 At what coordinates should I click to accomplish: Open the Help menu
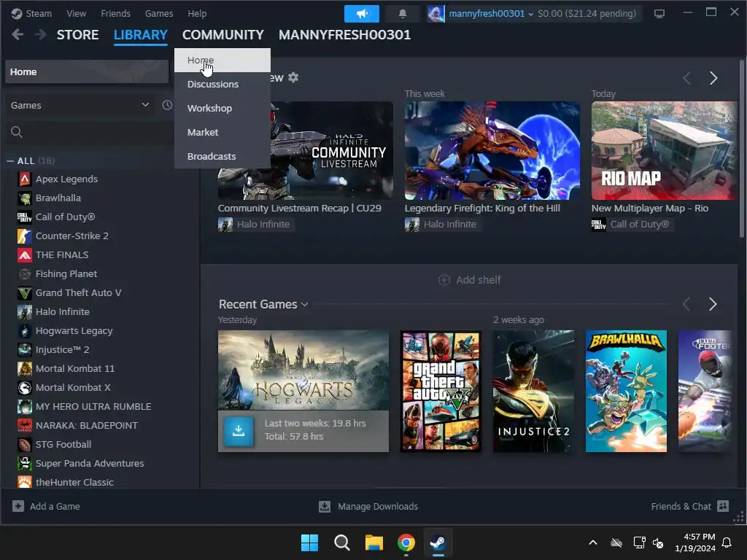pos(197,13)
